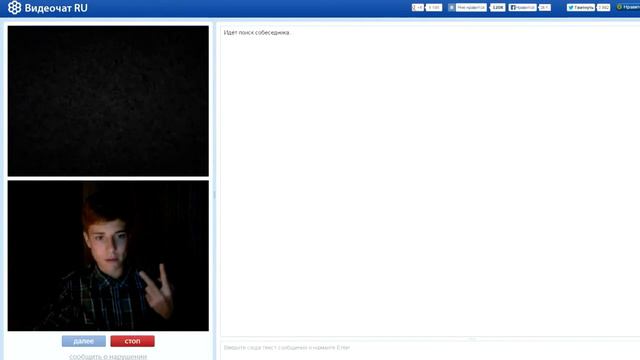
Task: Click the grip handle above the message input
Action: tap(472, 339)
